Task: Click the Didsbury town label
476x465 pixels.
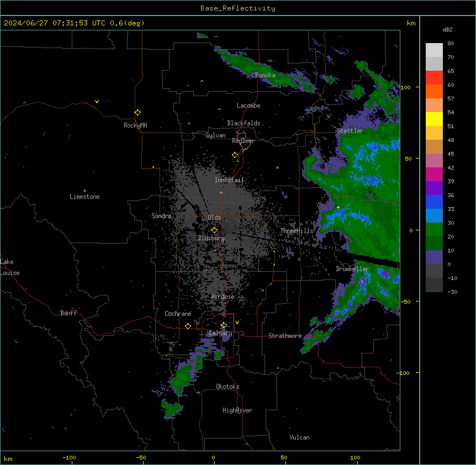Action: 211,238
